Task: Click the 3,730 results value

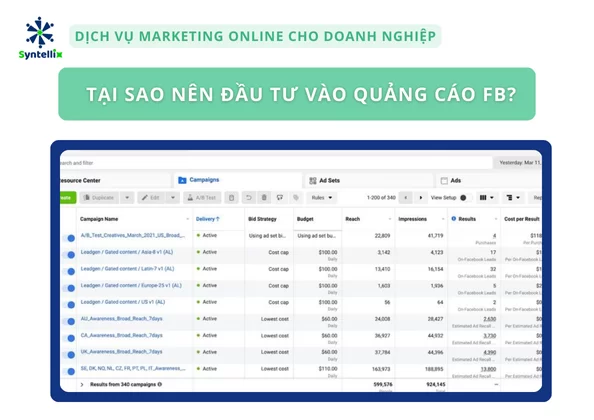Action: 489,336
